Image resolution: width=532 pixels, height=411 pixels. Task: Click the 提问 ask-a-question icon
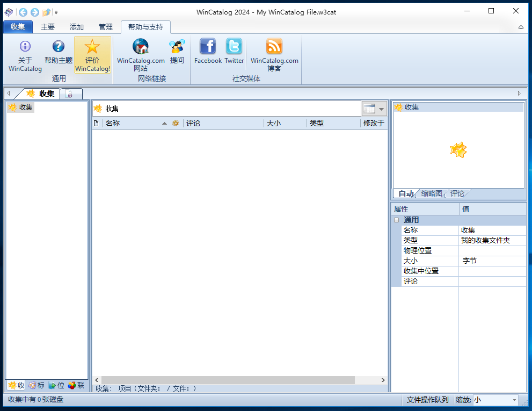point(177,47)
